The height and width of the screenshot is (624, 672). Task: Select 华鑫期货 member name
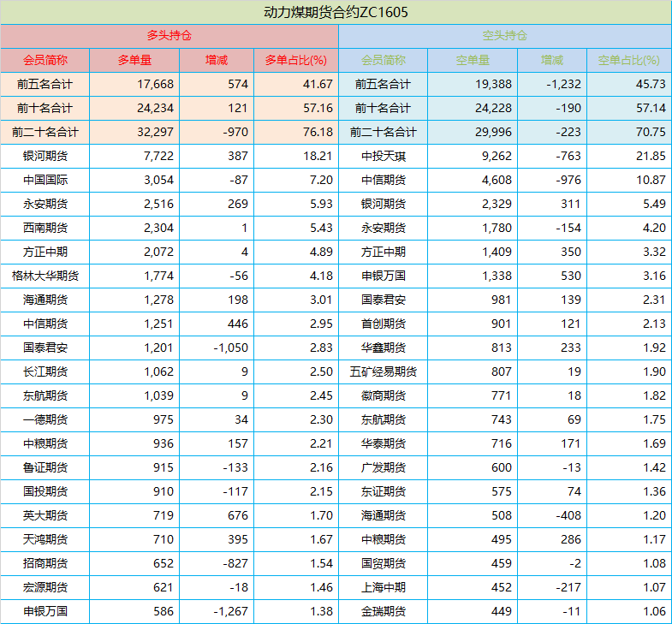[384, 348]
